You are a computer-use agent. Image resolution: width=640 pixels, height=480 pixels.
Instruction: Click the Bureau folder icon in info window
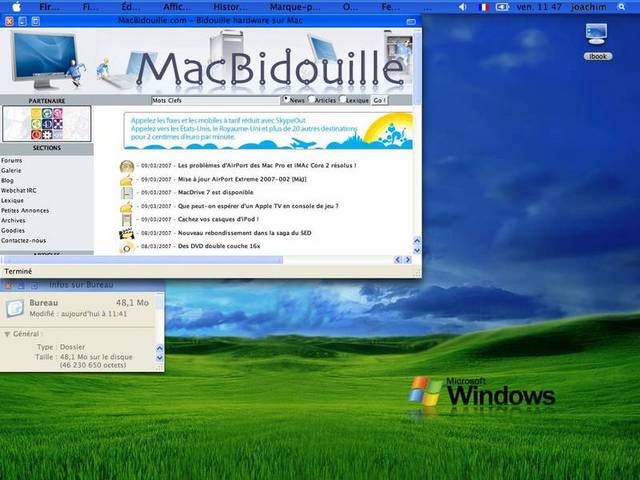(x=15, y=309)
